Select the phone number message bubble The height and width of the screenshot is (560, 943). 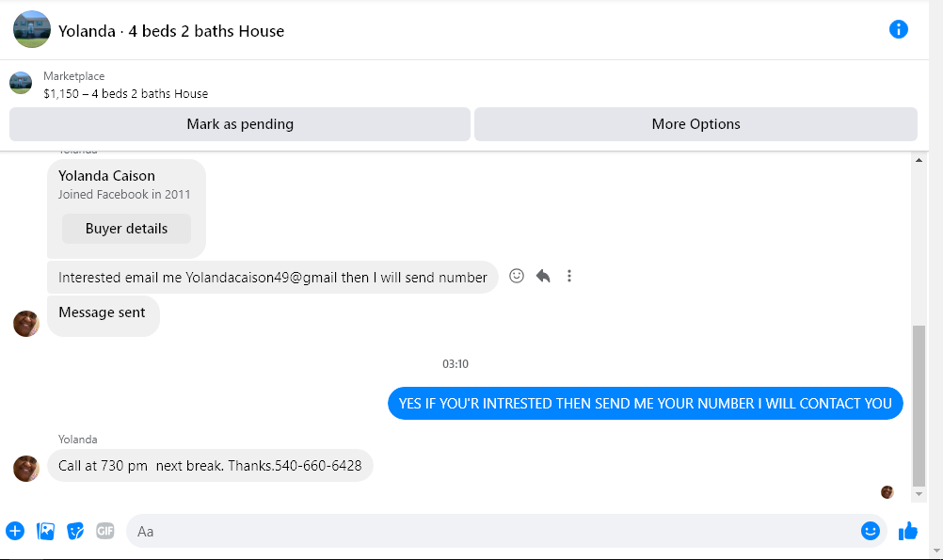(x=210, y=466)
